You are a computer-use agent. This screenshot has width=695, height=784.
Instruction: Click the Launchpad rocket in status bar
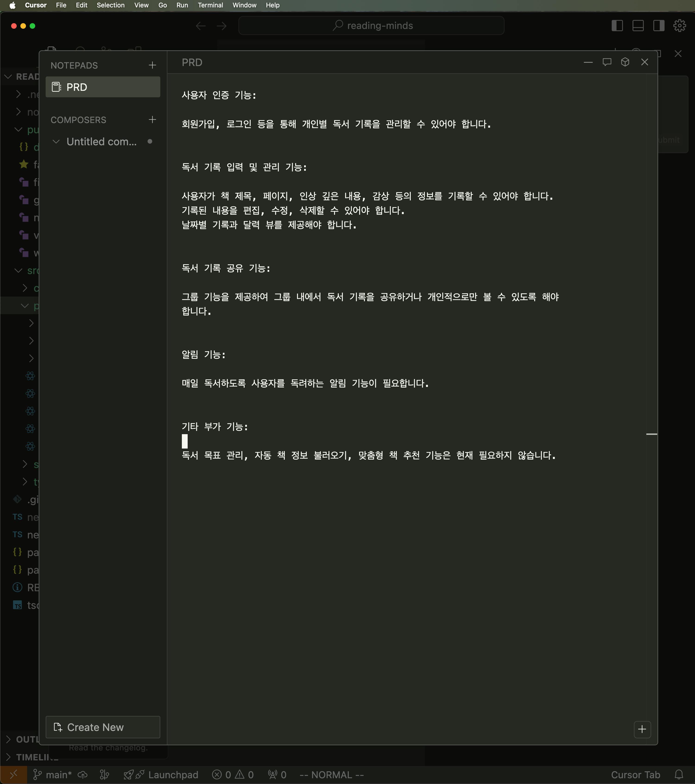[x=129, y=775]
